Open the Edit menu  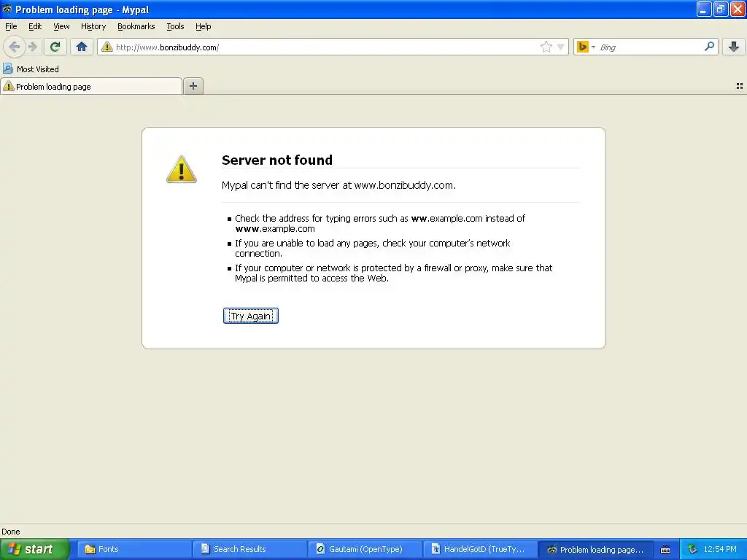tap(35, 27)
